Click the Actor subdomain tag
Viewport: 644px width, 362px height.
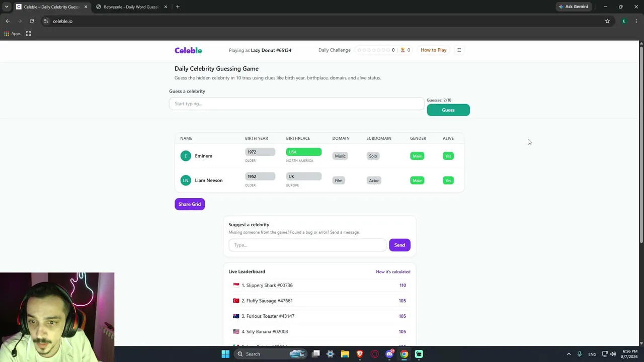(374, 180)
